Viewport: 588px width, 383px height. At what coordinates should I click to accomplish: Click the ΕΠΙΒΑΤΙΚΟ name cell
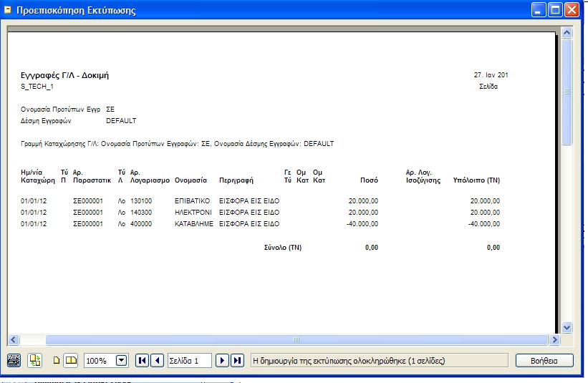tap(193, 201)
